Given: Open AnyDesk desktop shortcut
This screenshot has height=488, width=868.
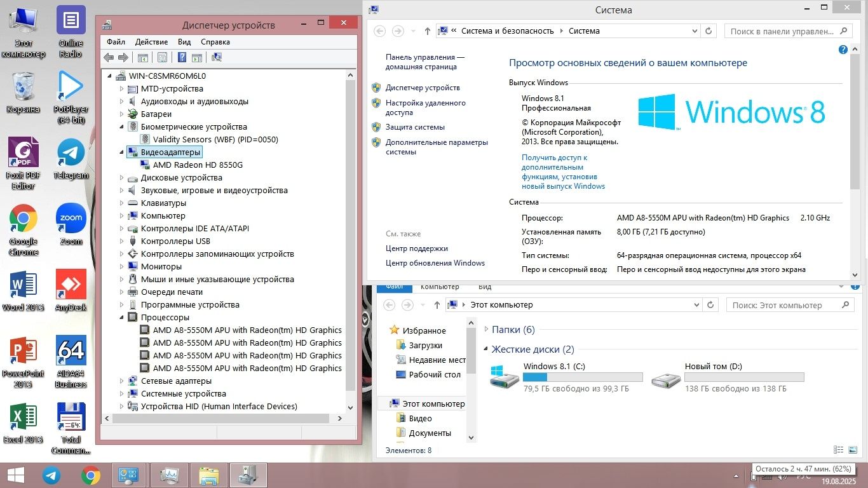Looking at the screenshot, I should point(71,290).
